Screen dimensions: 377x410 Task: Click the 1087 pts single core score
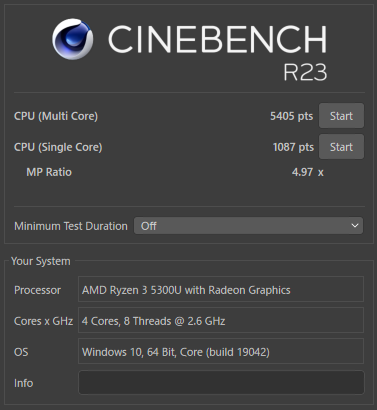[x=293, y=147]
